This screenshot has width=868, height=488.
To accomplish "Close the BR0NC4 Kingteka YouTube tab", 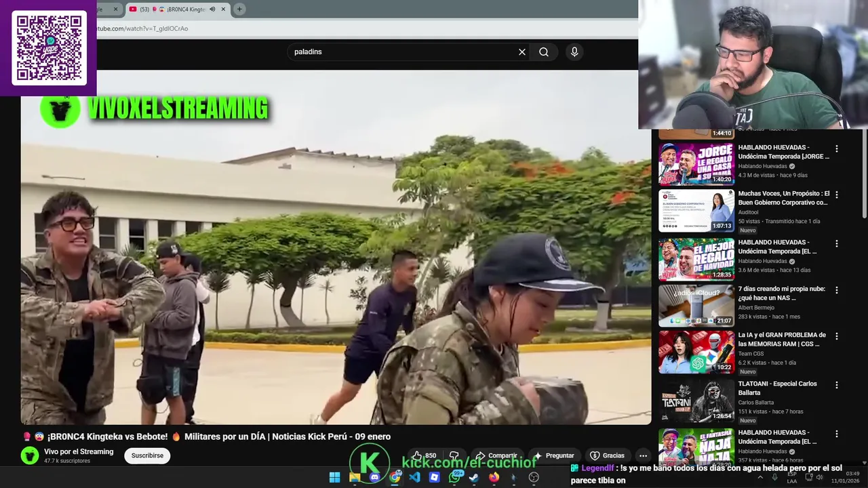I will click(x=223, y=9).
